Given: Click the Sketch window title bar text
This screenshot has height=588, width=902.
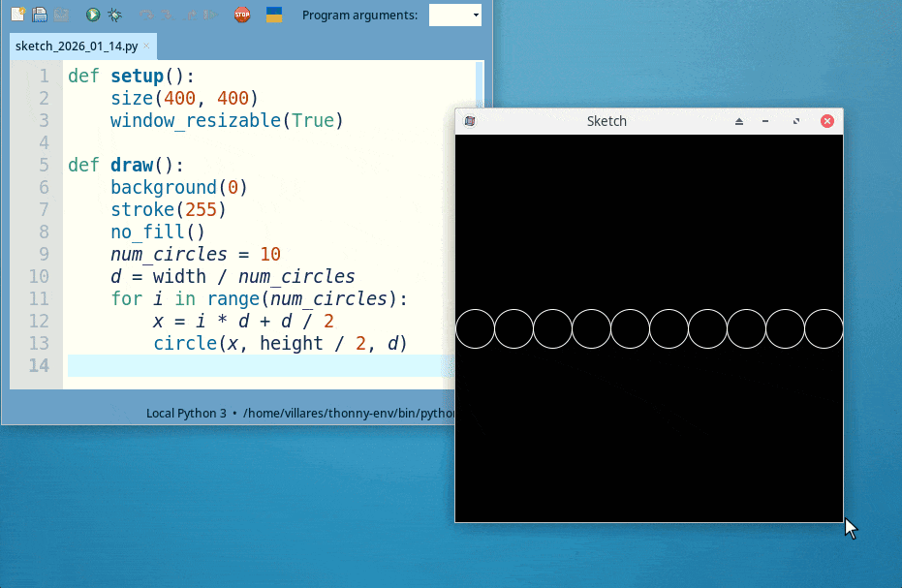Looking at the screenshot, I should 607,121.
